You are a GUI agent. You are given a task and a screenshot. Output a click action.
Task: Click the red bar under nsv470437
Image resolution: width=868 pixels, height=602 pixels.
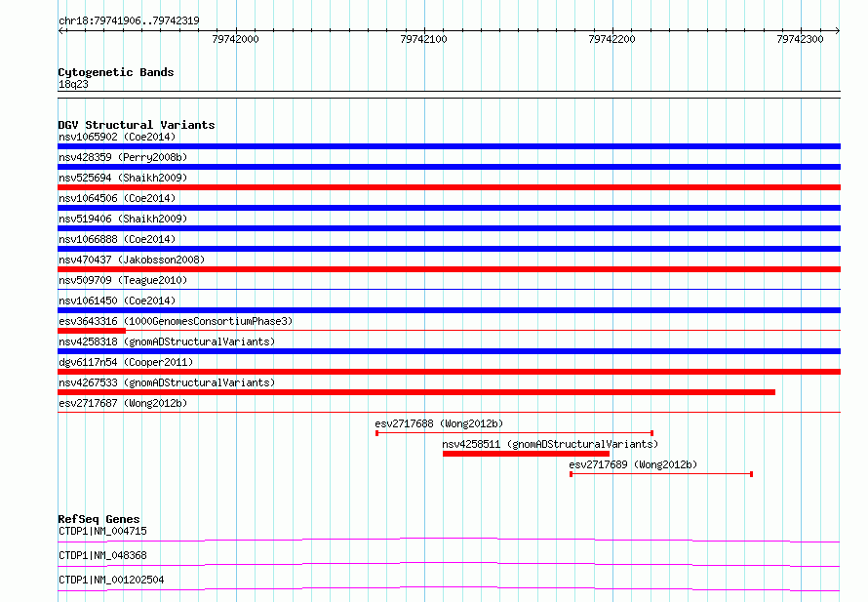[449, 269]
